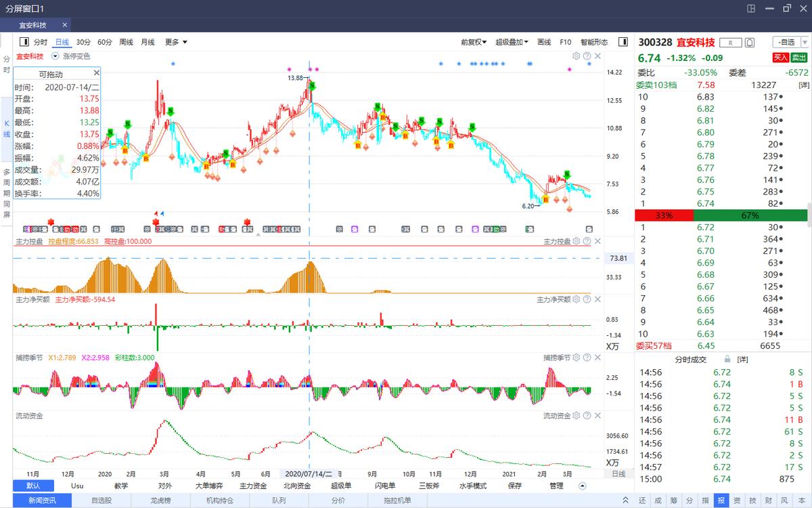Toggle the left panel icon beside 分时
812x508 pixels.
pos(24,42)
